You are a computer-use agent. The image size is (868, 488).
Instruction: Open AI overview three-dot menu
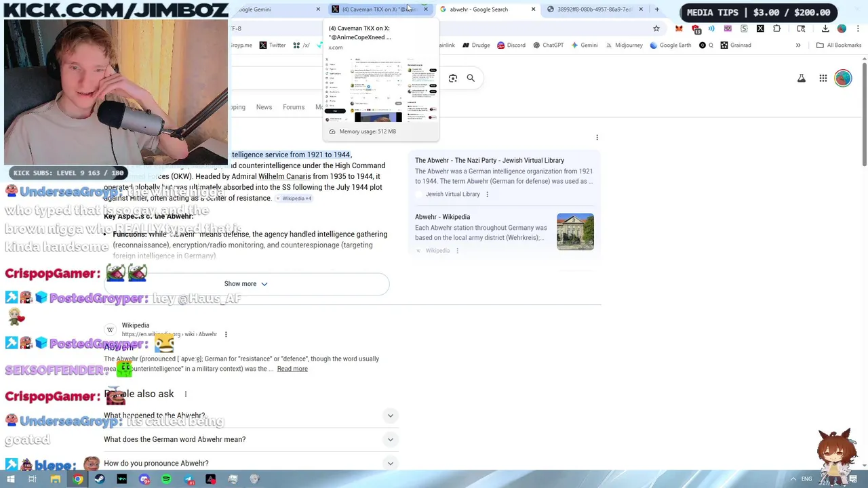coord(597,138)
